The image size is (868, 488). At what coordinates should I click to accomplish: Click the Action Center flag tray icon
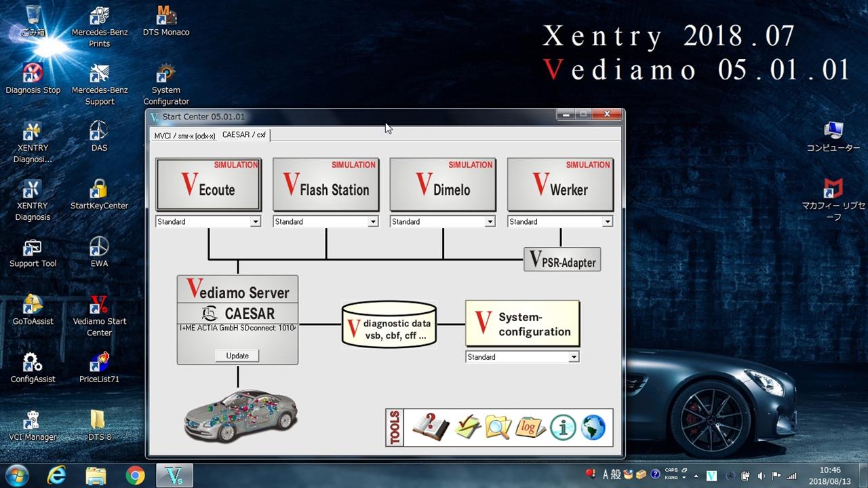[776, 476]
